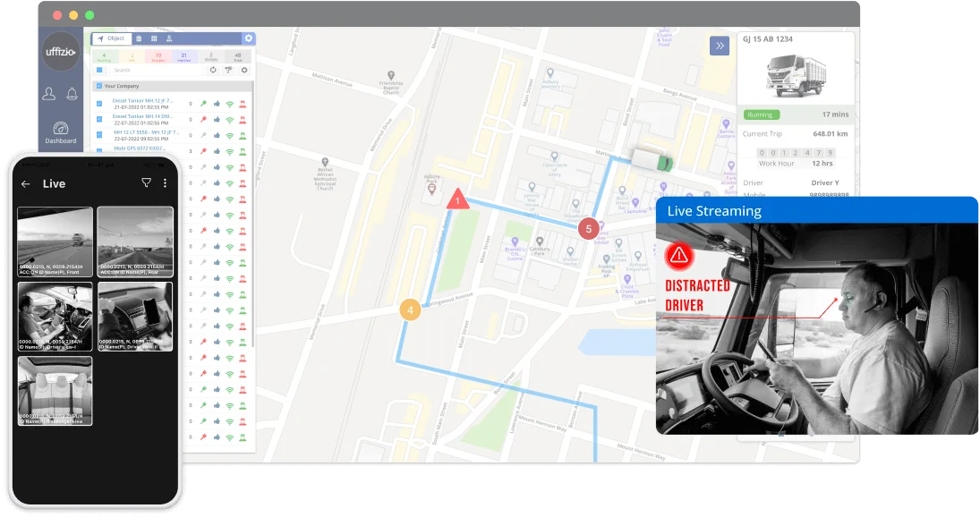This screenshot has width=980, height=517.
Task: Toggle the MH 12 LT 5550 checkbox
Action: [x=99, y=134]
